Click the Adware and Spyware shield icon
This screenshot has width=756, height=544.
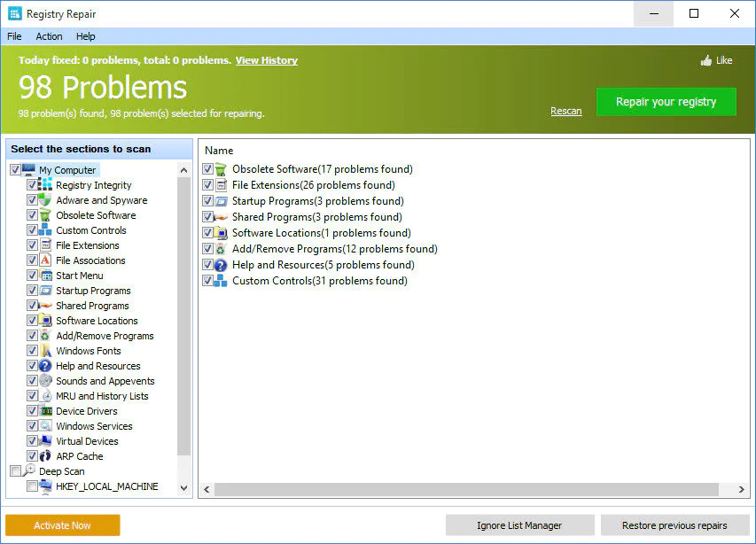(45, 200)
